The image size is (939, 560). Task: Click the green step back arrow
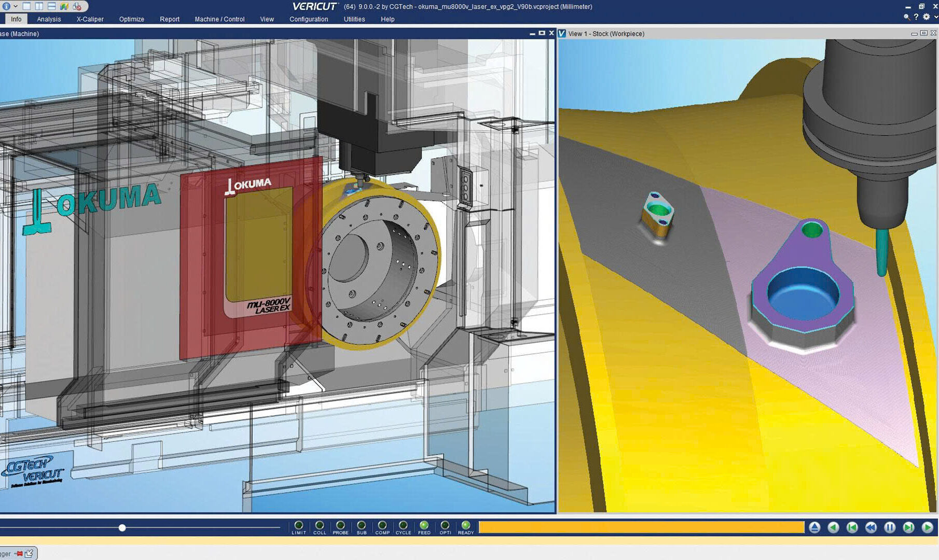833,527
